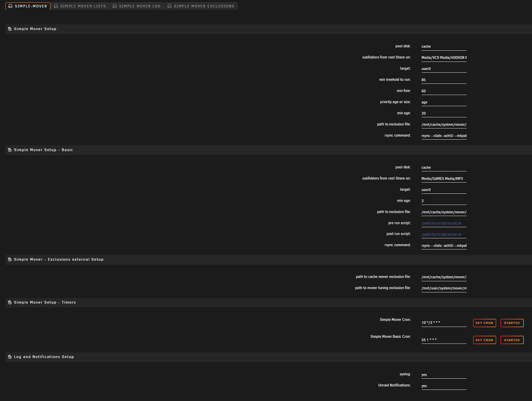Switch to the Simple Mover Lists tab
Viewport: 532px width, 401px height.
80,6
